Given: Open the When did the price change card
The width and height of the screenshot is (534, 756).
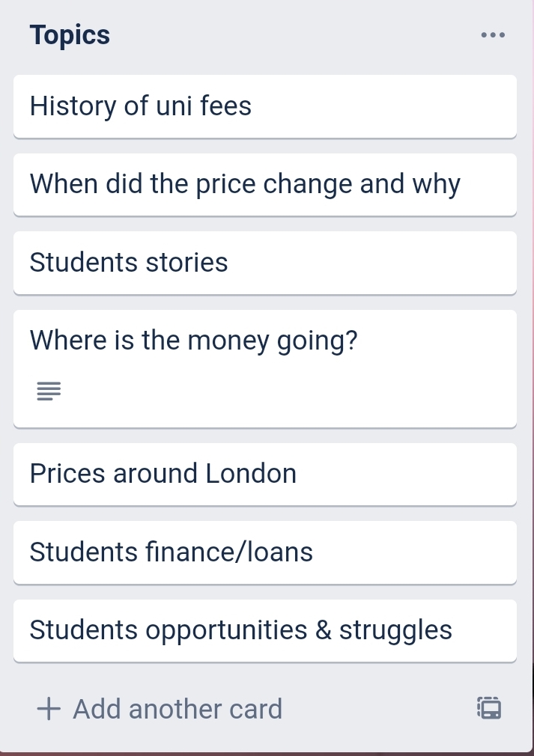Looking at the screenshot, I should [265, 184].
